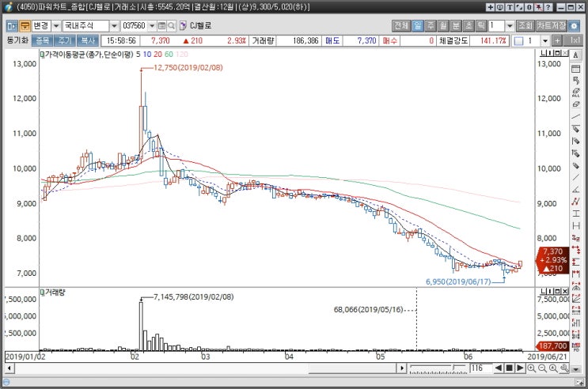Open the 037560 stock code dropdown
The width and height of the screenshot is (588, 389).
coord(152,25)
